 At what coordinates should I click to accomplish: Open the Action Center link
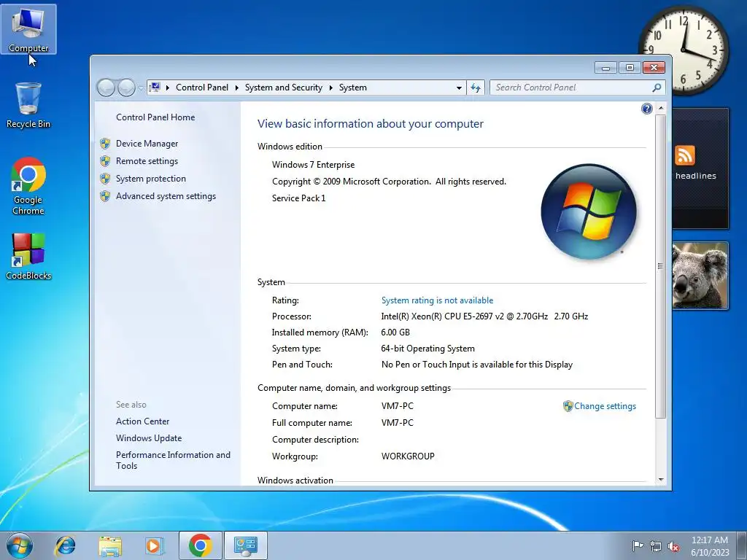[x=142, y=421]
